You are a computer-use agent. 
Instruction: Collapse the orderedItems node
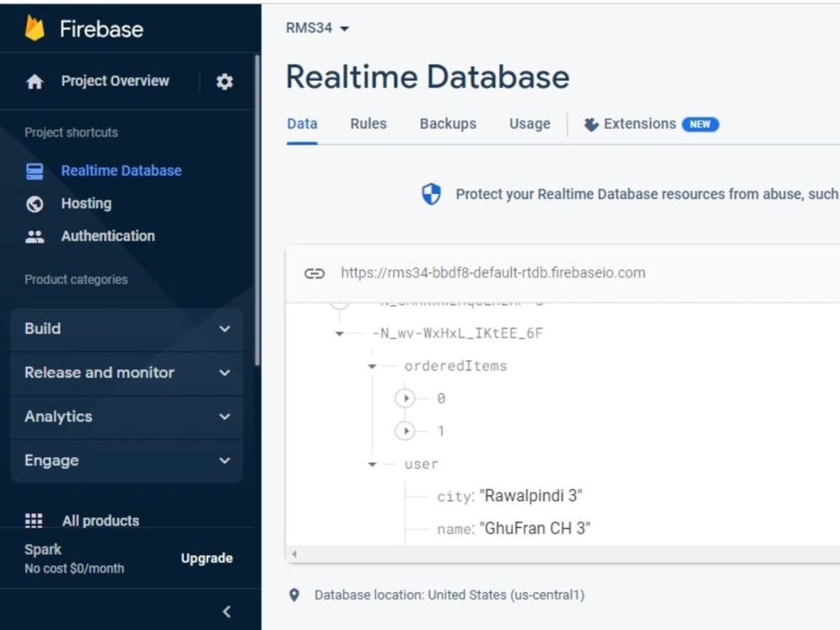click(372, 366)
